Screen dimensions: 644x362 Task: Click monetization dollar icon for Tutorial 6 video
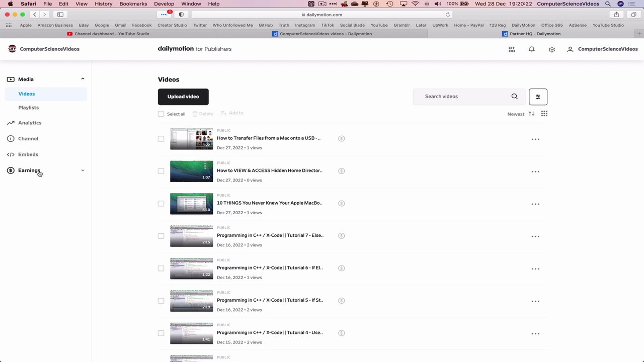click(341, 268)
